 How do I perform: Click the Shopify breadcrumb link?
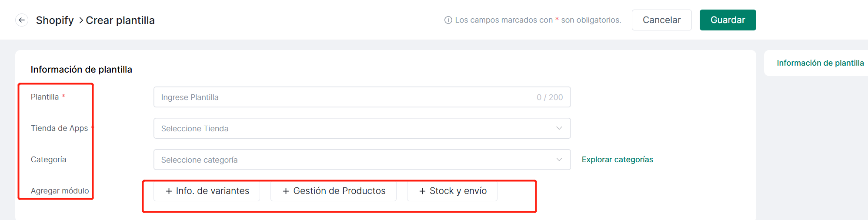point(55,20)
